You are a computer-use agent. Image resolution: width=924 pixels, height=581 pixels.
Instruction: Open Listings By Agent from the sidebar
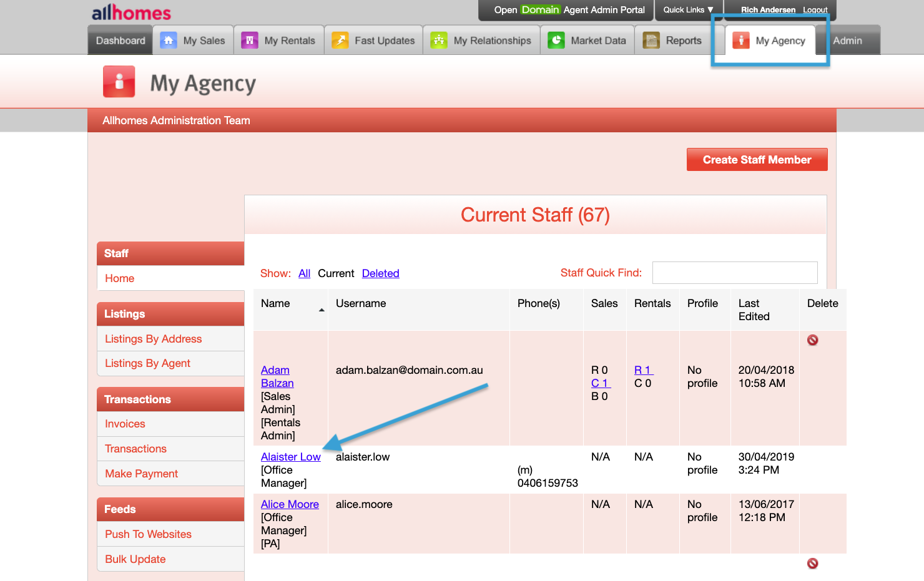[149, 363]
